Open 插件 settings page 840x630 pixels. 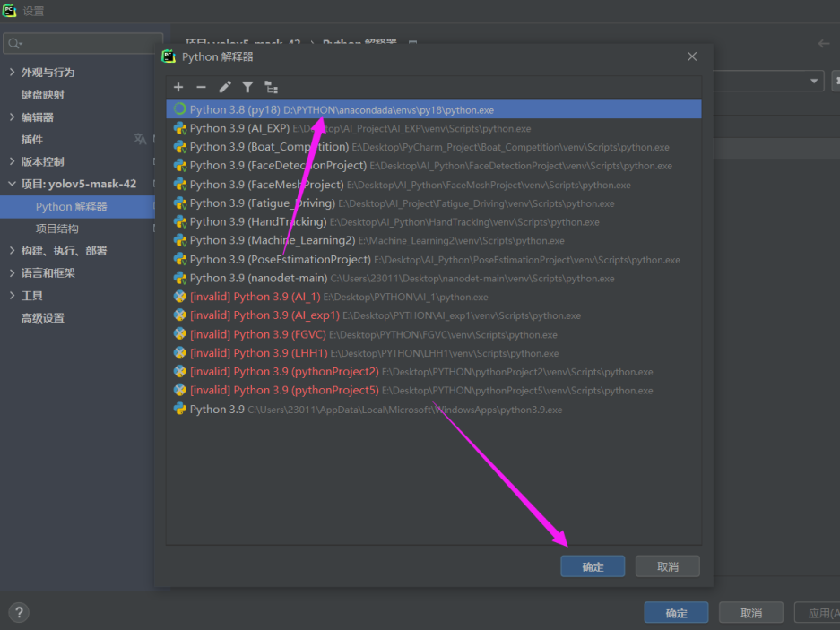tap(31, 139)
